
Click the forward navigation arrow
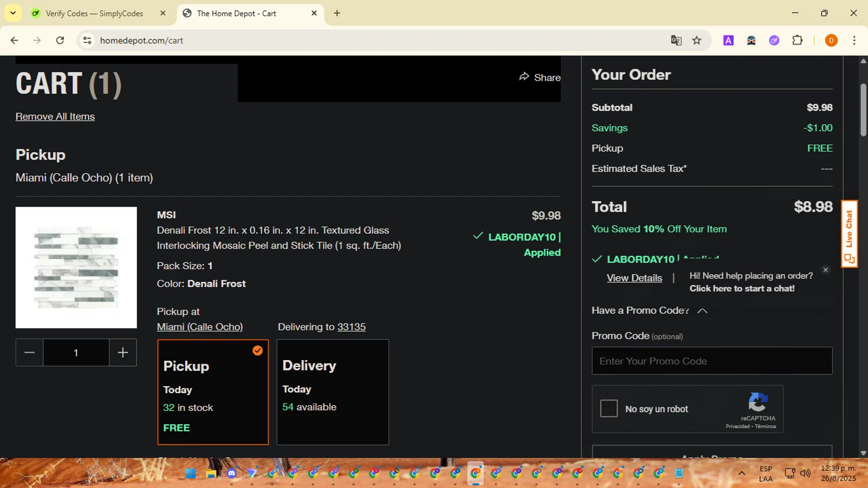click(37, 41)
